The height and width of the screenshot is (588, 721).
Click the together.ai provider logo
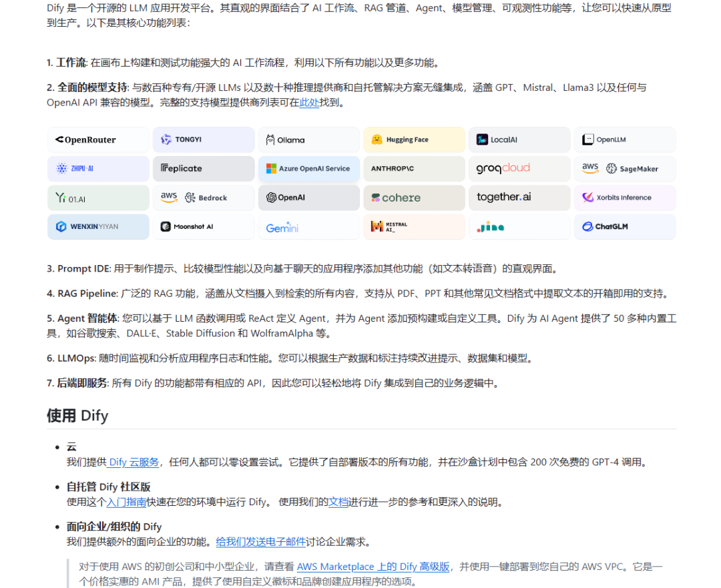(x=519, y=198)
